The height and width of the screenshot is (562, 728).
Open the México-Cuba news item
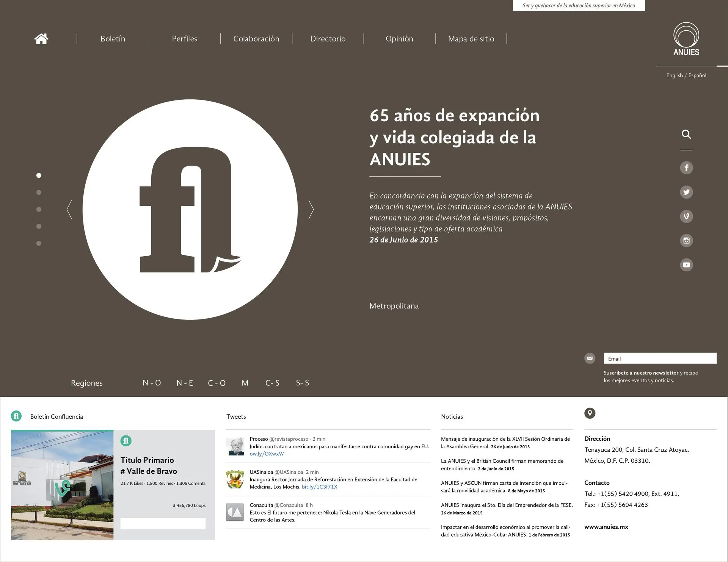point(505,531)
